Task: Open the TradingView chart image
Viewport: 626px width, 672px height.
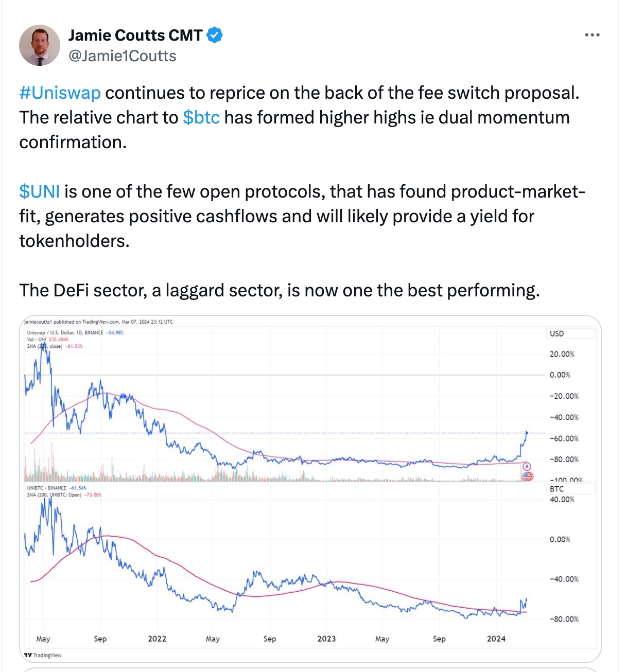Action: 310,489
